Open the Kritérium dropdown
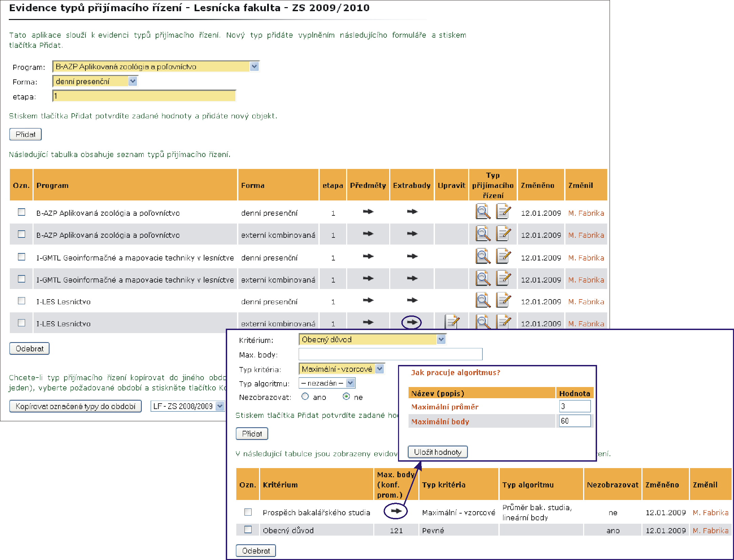This screenshot has height=560, width=734. (x=372, y=339)
